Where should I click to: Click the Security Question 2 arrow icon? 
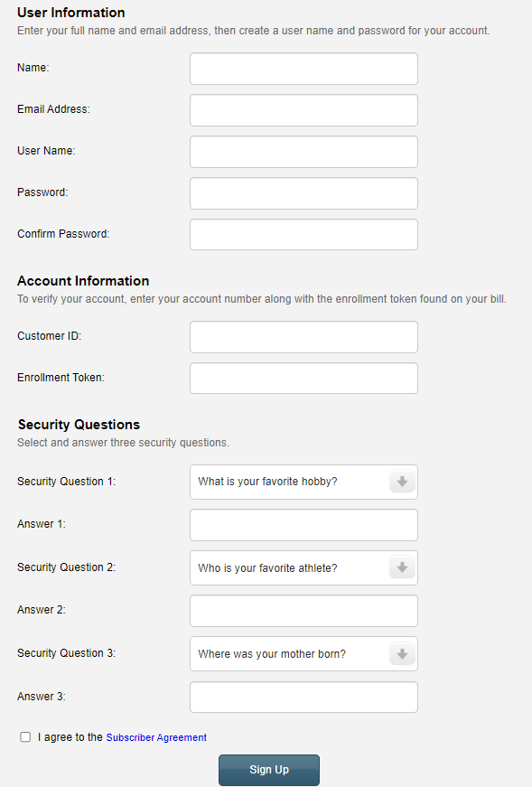pos(401,567)
